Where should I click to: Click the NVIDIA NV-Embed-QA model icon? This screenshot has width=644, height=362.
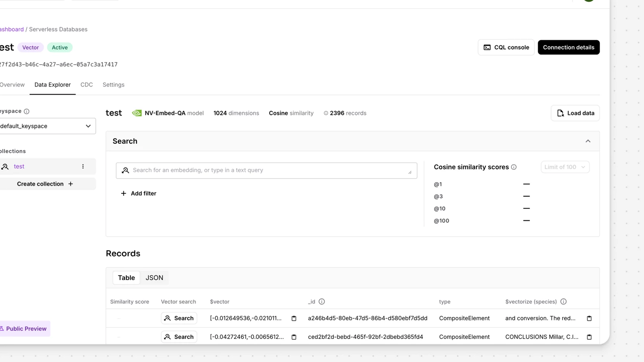click(x=137, y=113)
